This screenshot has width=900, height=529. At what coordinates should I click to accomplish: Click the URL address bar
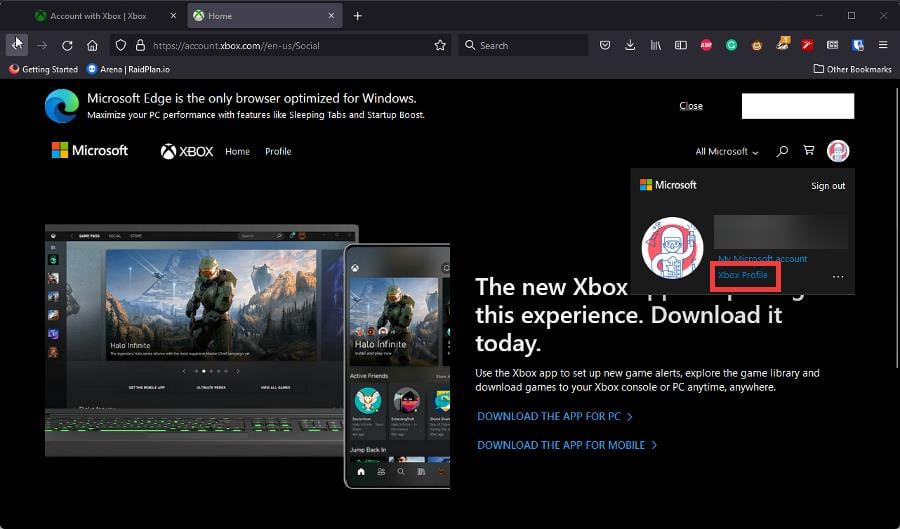(281, 45)
